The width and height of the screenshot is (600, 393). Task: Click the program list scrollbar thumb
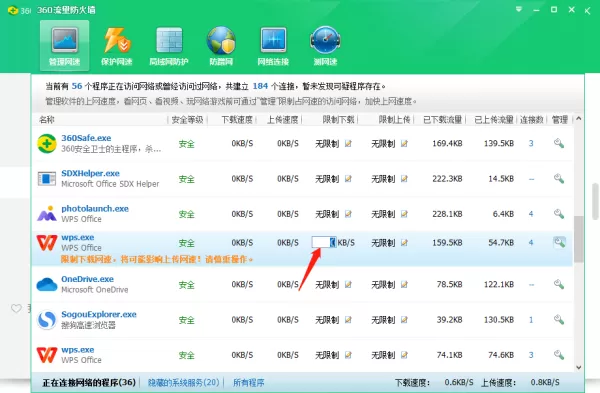579,239
